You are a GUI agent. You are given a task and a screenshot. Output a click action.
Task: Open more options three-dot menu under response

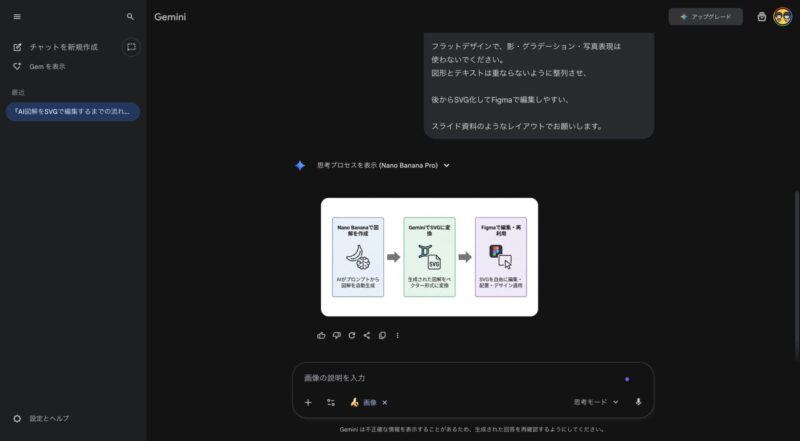[x=397, y=335]
